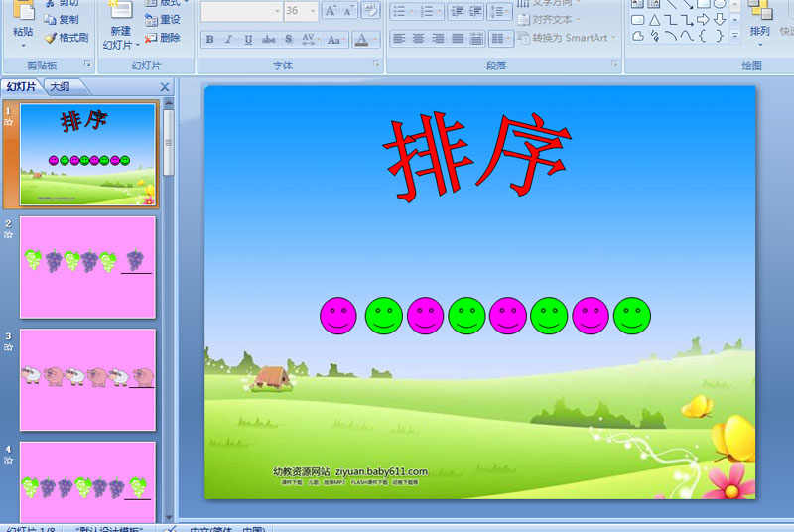Open the Font (字体) dialog launcher
This screenshot has width=794, height=532.
click(x=376, y=64)
